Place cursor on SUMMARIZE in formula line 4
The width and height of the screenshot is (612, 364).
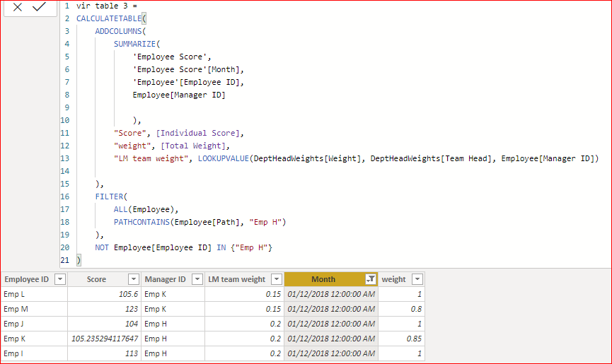(134, 44)
